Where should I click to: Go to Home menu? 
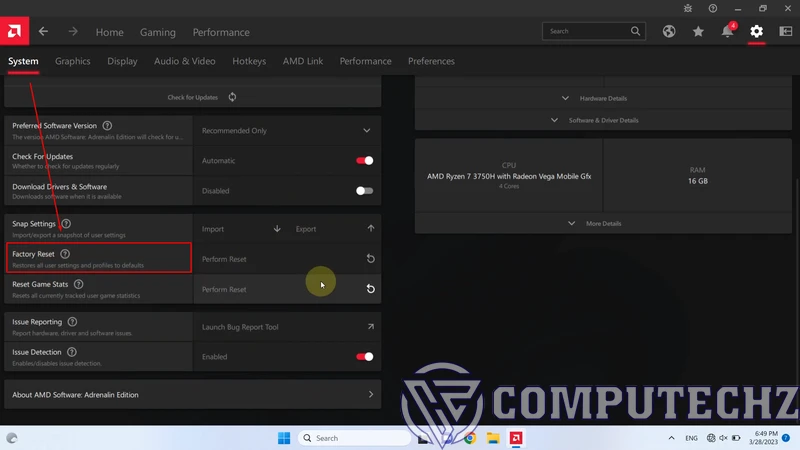(110, 32)
